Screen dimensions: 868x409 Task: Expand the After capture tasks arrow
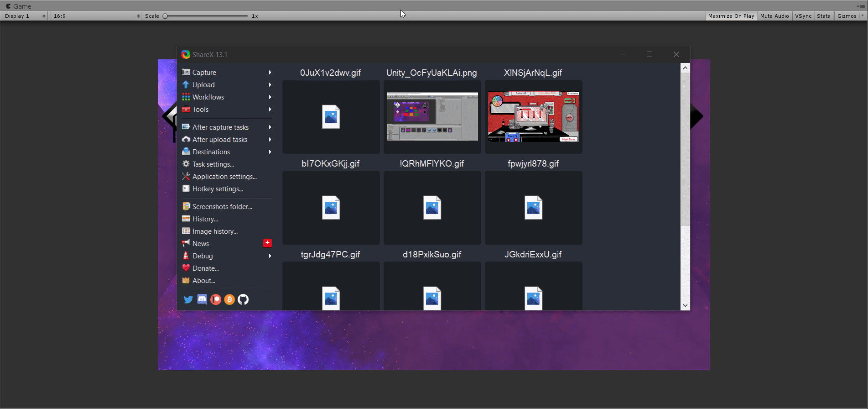coord(270,127)
